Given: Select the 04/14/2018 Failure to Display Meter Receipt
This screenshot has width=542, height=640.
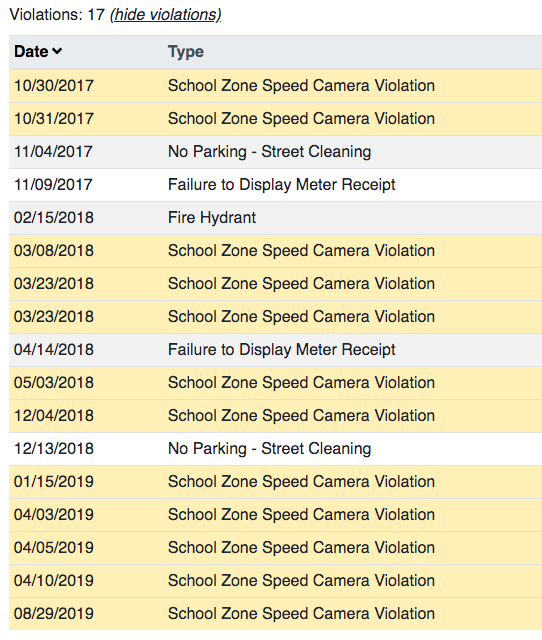Looking at the screenshot, I should pyautogui.click(x=275, y=350).
